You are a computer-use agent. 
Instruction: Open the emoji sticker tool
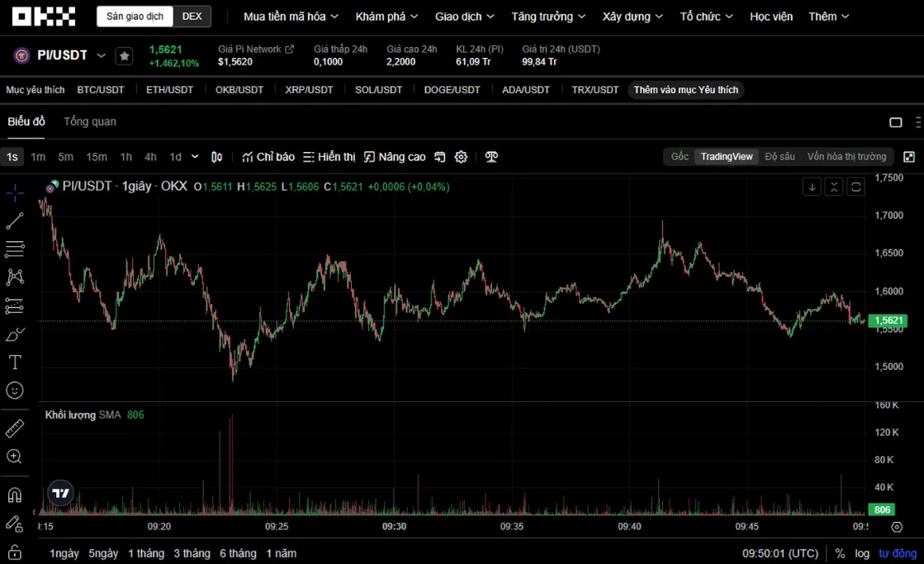click(x=15, y=390)
